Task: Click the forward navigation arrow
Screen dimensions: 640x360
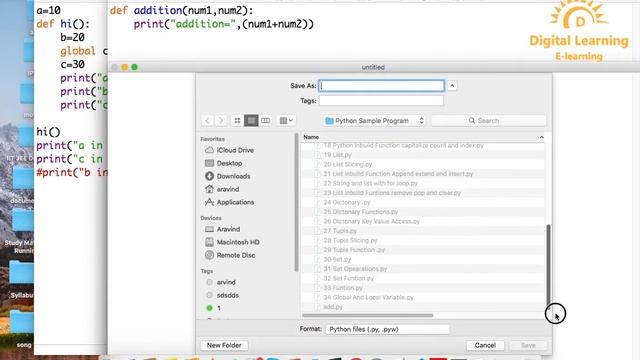Action: click(x=221, y=120)
